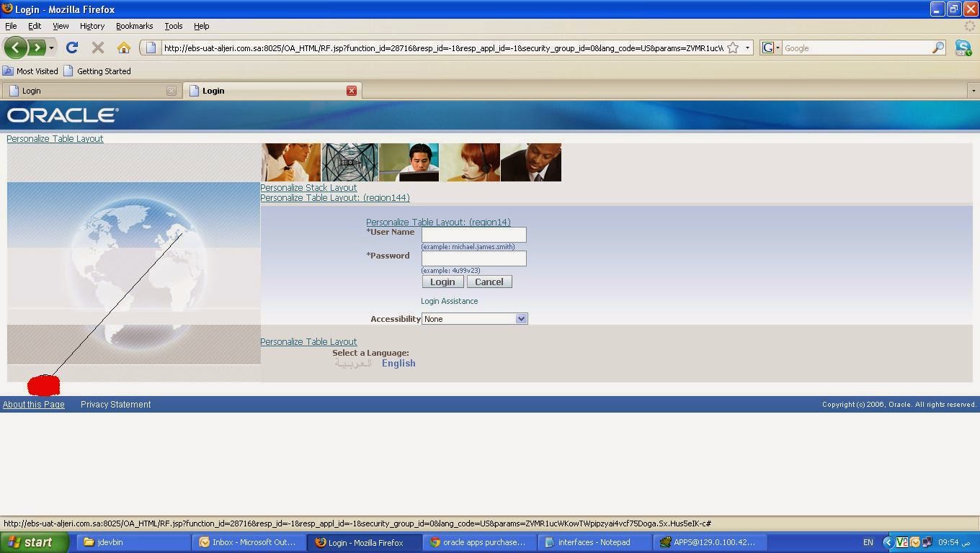Go back with the Firefox back arrow
This screenshot has width=980, height=553.
click(x=16, y=48)
